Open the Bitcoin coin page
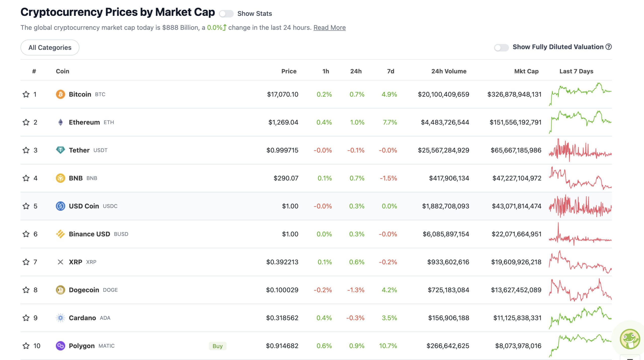 tap(80, 94)
